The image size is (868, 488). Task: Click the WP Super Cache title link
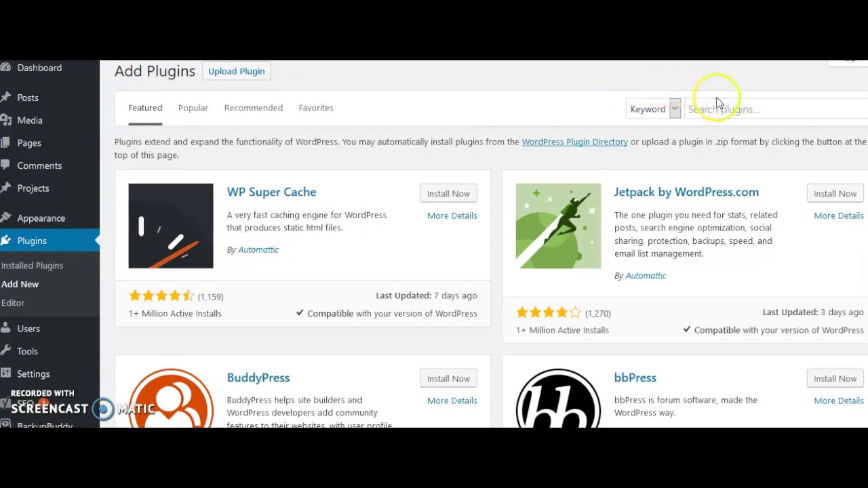(x=271, y=192)
